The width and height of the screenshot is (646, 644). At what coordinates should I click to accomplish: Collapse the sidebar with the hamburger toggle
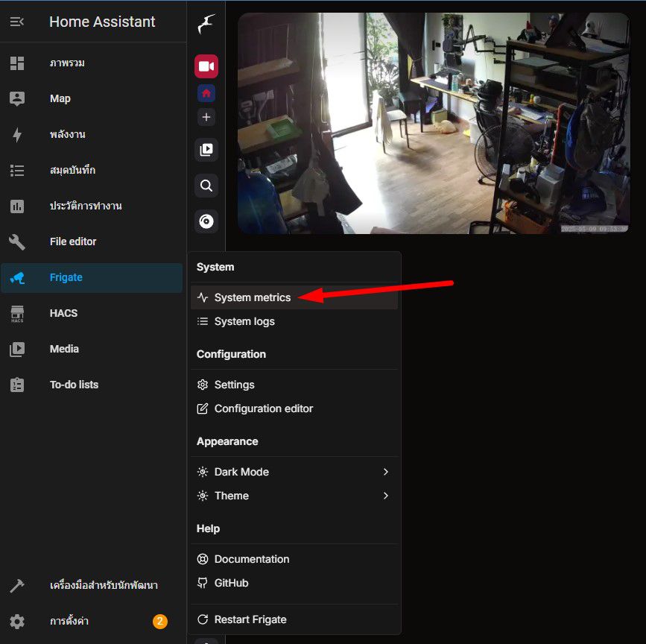18,22
